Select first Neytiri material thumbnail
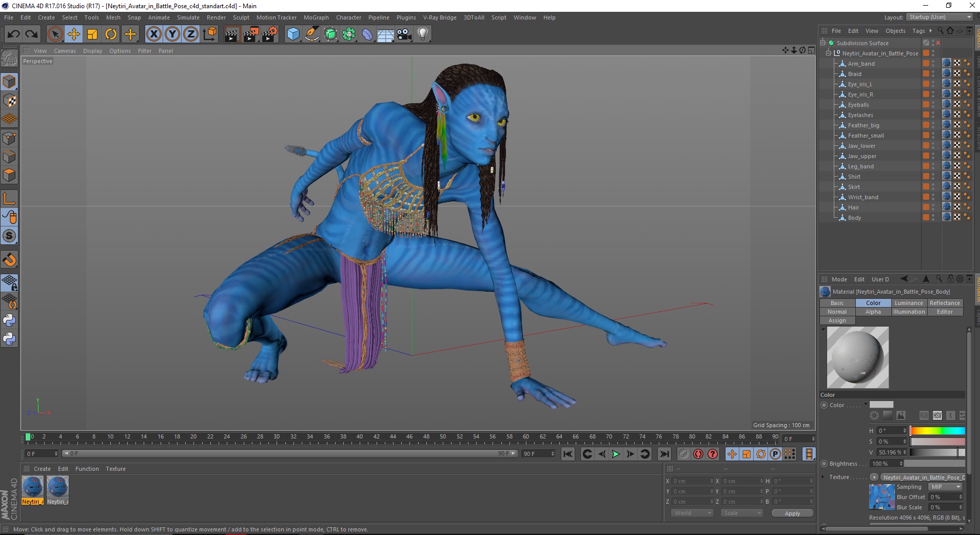980x535 pixels. point(32,490)
